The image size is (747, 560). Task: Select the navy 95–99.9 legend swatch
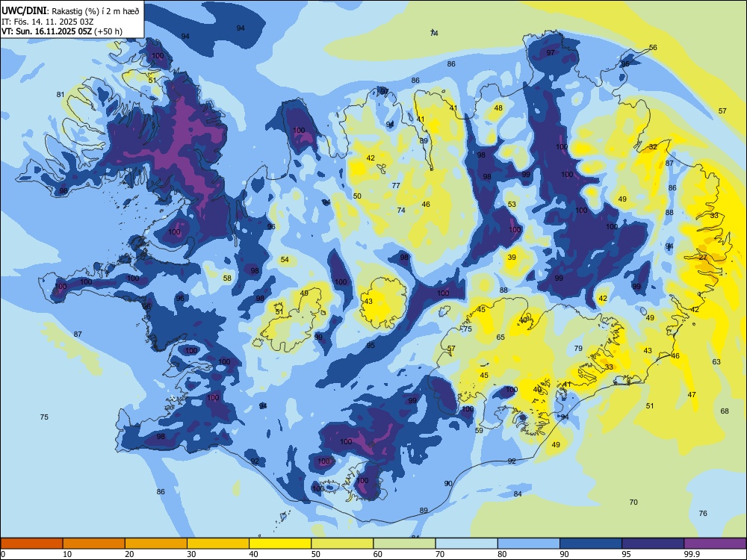point(653,544)
